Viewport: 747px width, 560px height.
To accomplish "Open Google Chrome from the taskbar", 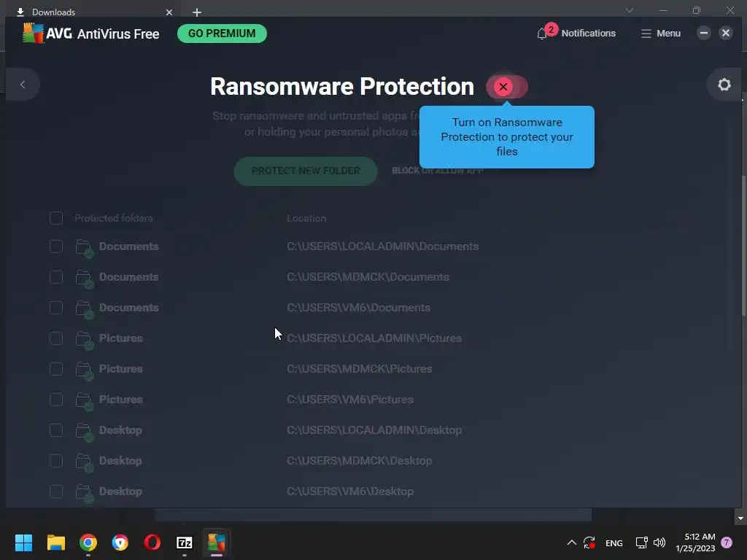I will (88, 542).
